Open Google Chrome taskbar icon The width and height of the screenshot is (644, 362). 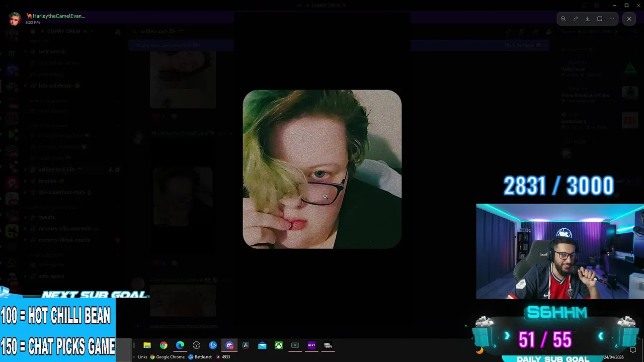tap(164, 345)
